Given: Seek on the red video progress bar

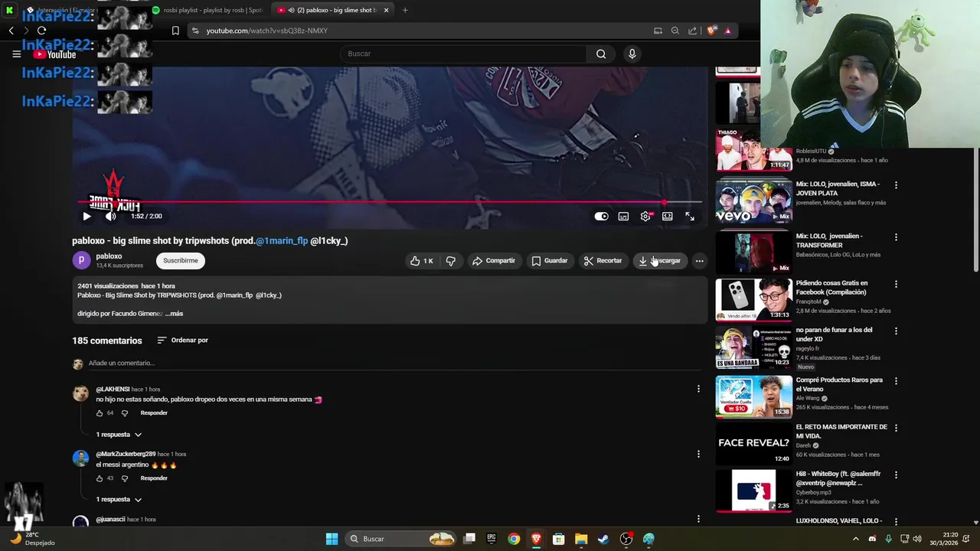Looking at the screenshot, I should [x=390, y=202].
